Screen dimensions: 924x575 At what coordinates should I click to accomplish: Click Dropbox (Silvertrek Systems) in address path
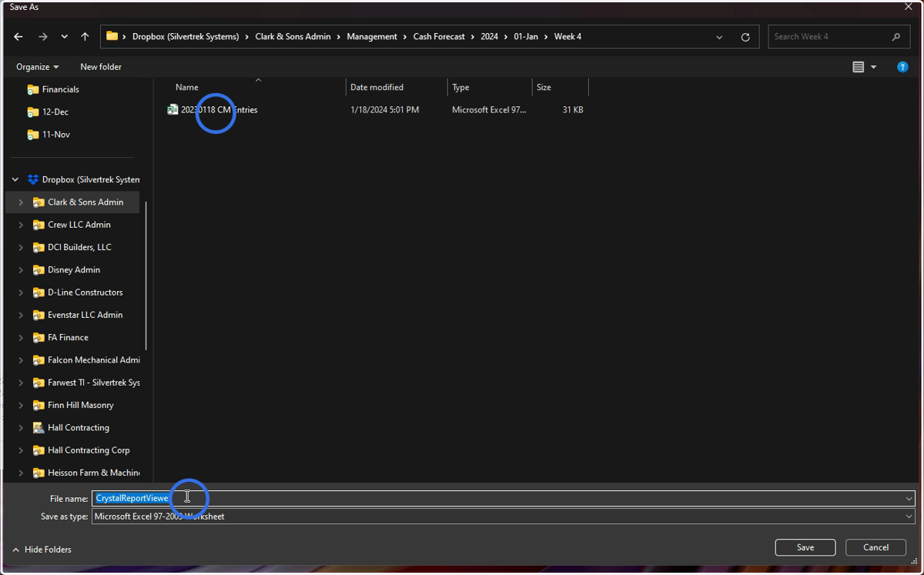[186, 37]
